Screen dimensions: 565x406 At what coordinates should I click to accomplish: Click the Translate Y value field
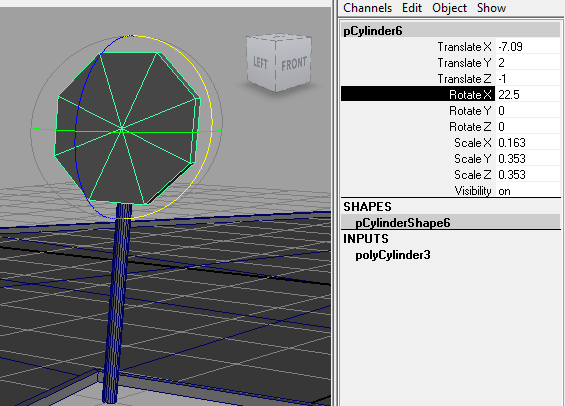[x=528, y=63]
